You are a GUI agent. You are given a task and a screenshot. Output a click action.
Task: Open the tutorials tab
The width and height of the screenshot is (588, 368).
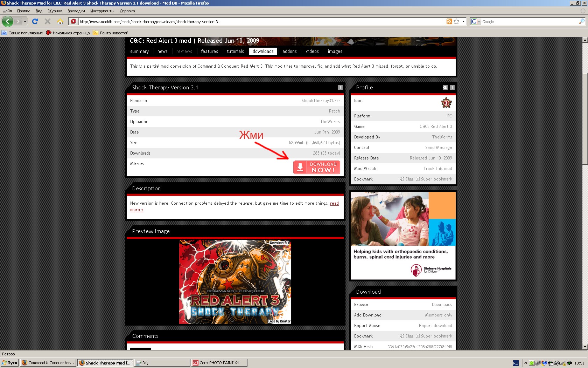pyautogui.click(x=235, y=52)
